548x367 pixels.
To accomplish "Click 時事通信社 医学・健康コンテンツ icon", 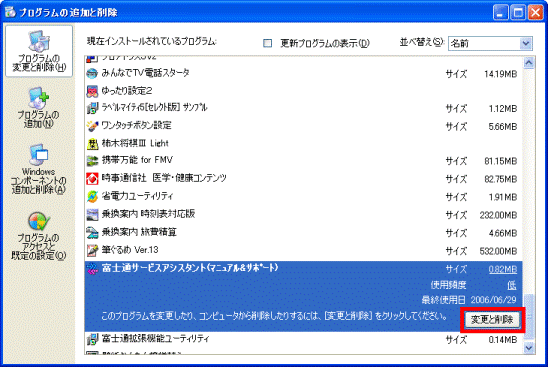I will (92, 179).
